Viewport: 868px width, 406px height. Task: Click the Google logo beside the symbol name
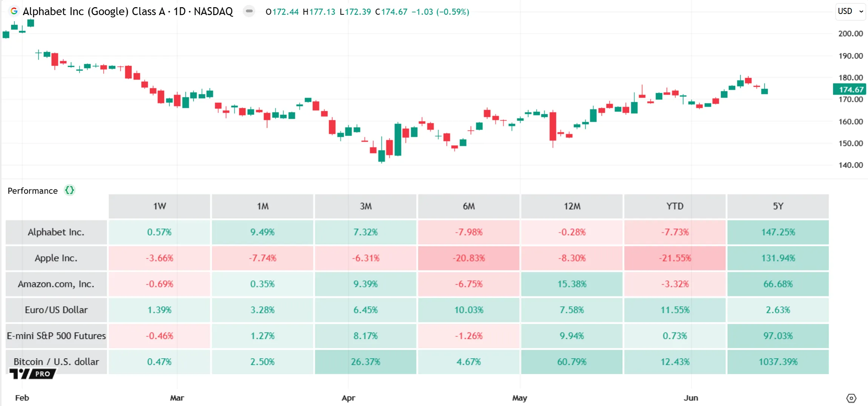click(x=14, y=11)
